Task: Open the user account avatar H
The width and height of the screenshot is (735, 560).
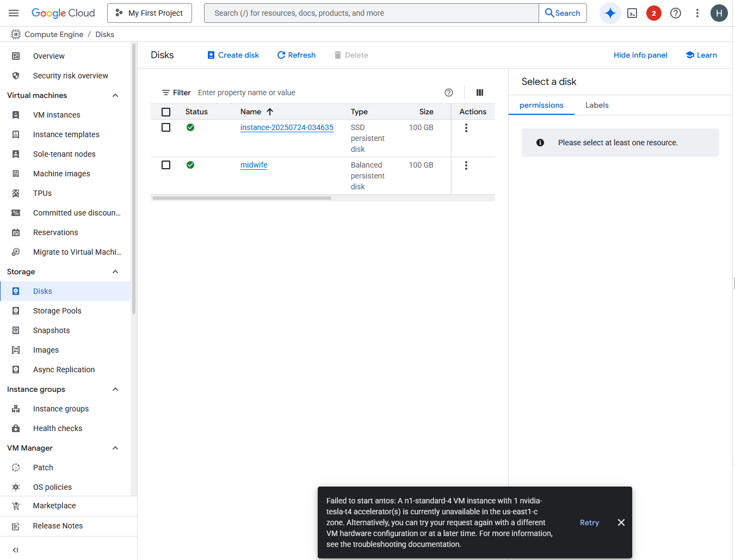Action: [x=719, y=13]
